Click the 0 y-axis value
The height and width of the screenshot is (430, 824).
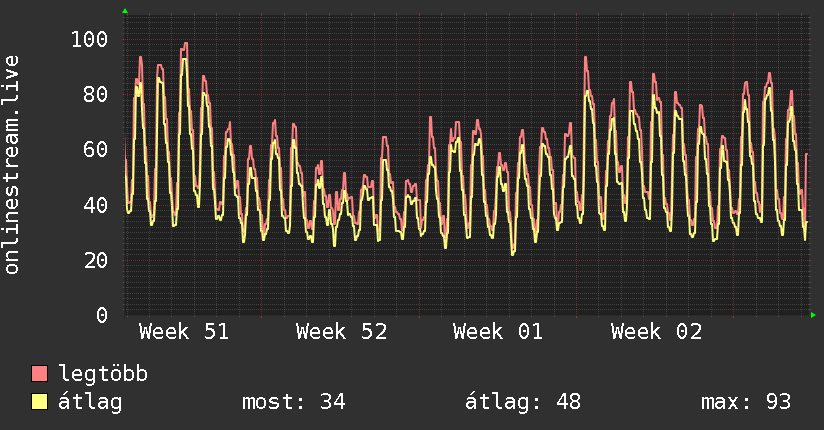102,315
